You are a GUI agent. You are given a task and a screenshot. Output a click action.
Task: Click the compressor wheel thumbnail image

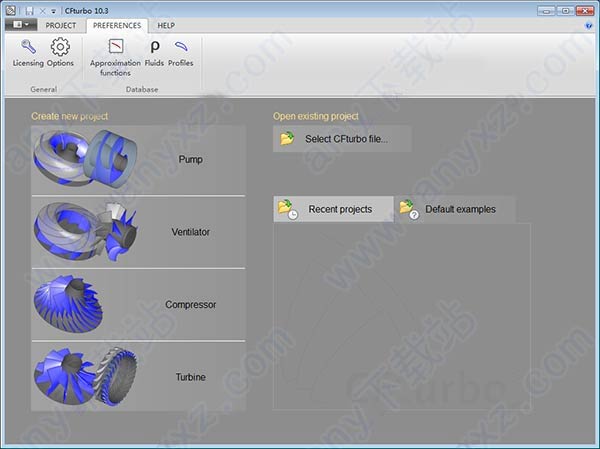pos(68,304)
